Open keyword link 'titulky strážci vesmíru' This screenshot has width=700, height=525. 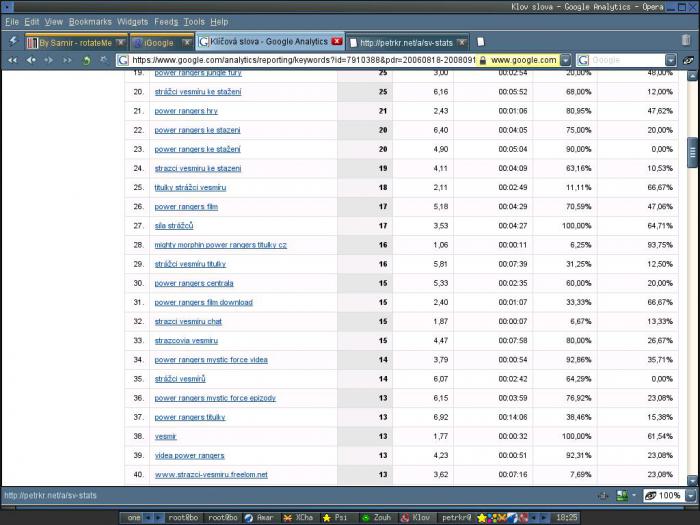click(190, 188)
